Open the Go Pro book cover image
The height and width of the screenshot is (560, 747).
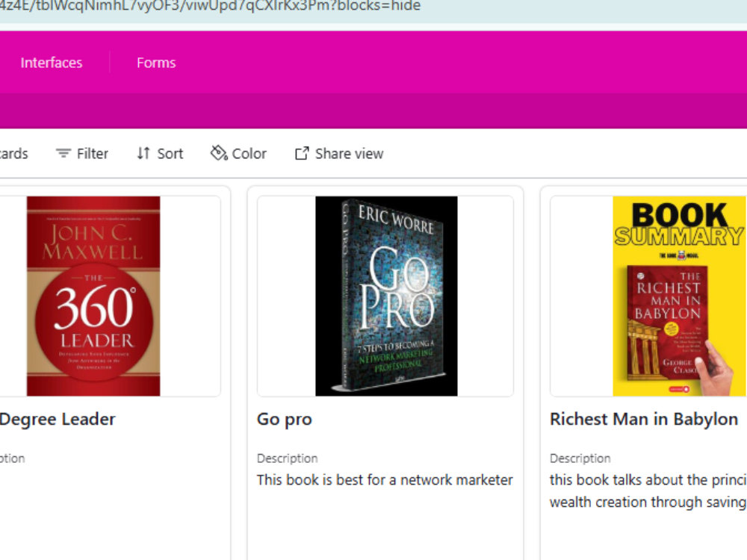click(x=386, y=296)
